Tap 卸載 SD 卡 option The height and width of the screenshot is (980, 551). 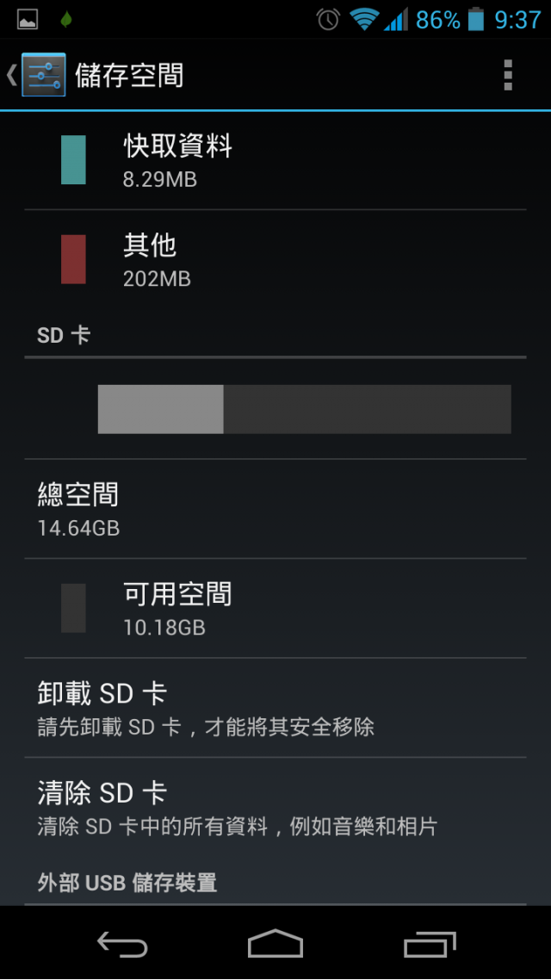click(275, 708)
